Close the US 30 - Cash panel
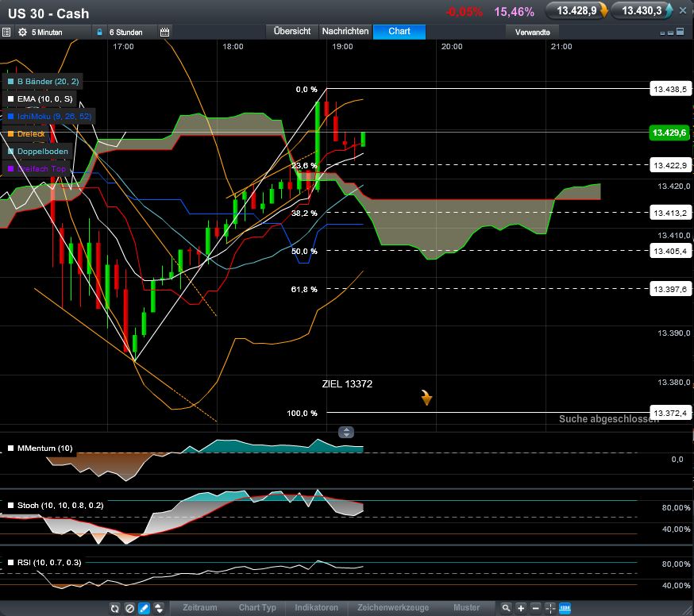The width and height of the screenshot is (694, 616). (683, 10)
